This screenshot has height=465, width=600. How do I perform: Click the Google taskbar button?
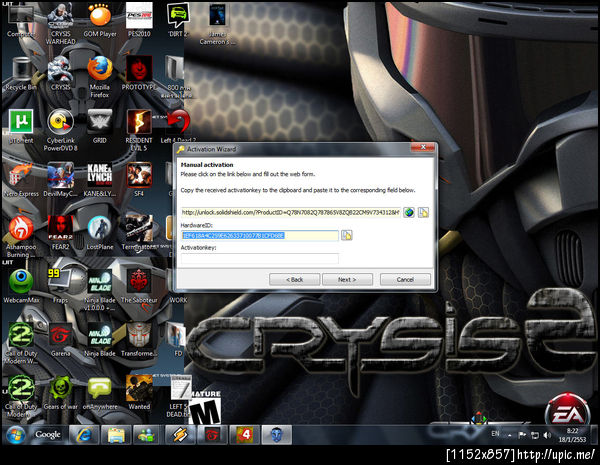(x=47, y=435)
